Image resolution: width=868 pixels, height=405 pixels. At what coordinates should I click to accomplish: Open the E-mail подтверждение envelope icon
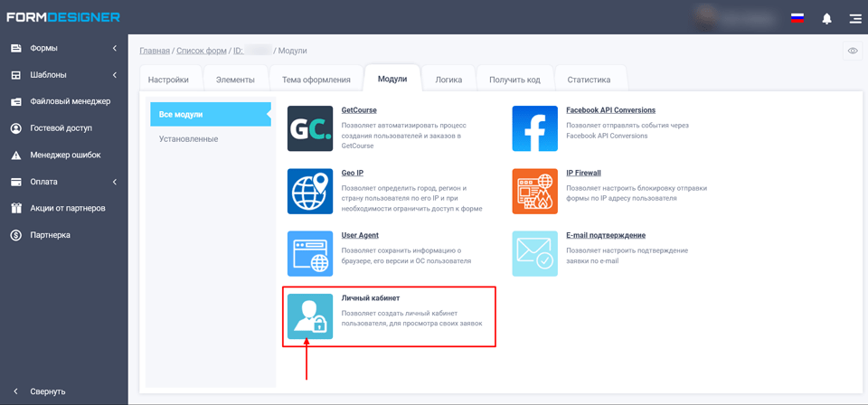(x=534, y=253)
